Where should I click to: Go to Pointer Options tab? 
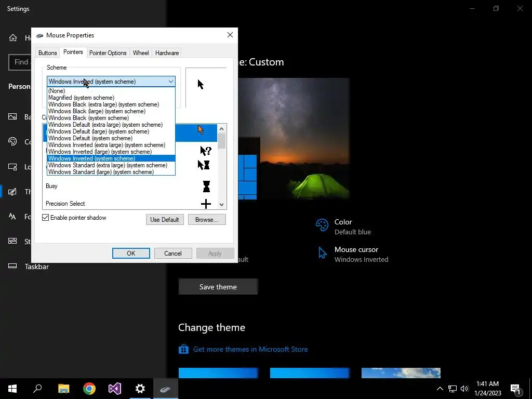[x=108, y=53]
